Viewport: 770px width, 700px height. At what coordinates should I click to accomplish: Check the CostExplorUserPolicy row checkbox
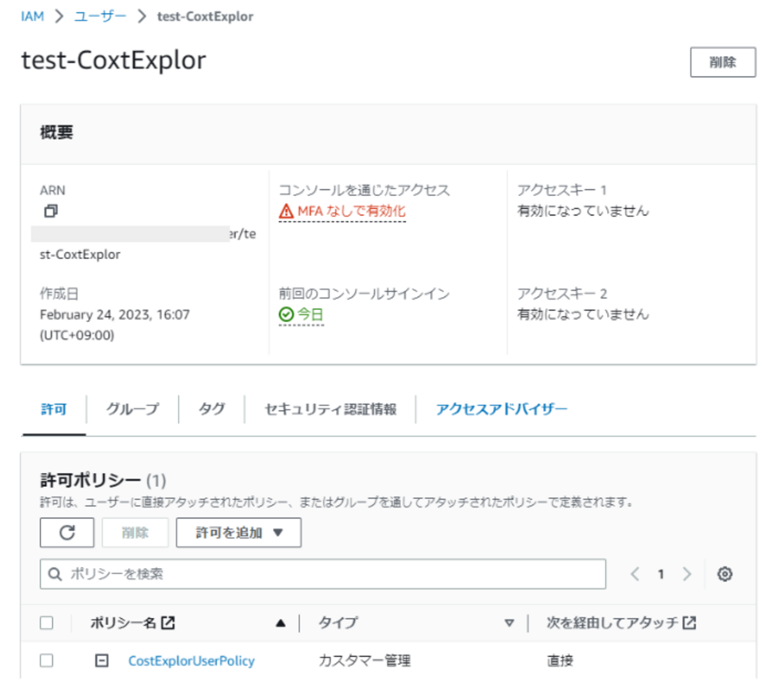pyautogui.click(x=46, y=660)
